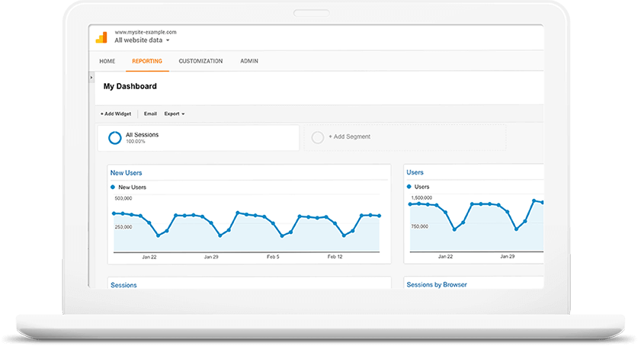Image resolution: width=644 pixels, height=346 pixels.
Task: Select the All Sessions segment box
Action: pos(198,138)
